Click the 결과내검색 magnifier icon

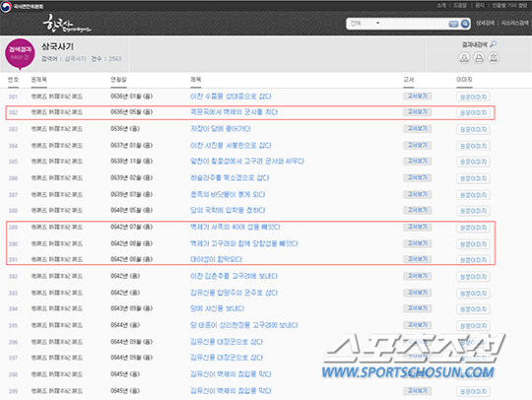coord(494,44)
